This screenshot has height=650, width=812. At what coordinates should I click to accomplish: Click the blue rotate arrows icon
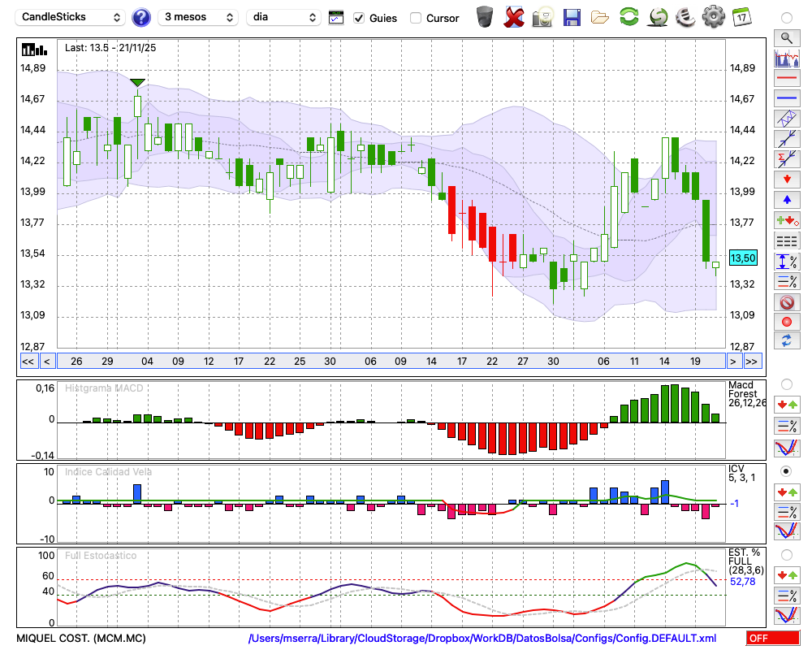point(787,340)
